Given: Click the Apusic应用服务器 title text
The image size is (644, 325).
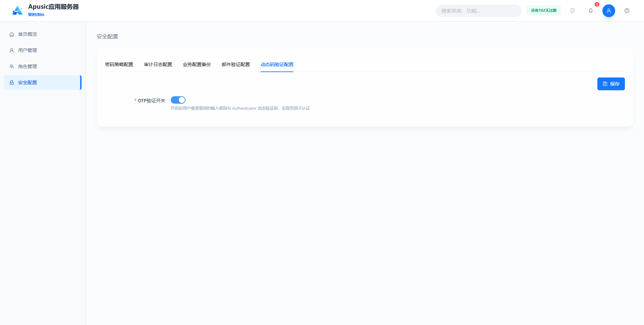Looking at the screenshot, I should point(53,7).
